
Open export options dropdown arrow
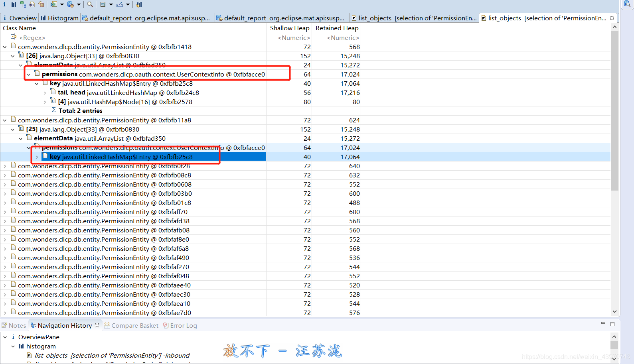(128, 4)
